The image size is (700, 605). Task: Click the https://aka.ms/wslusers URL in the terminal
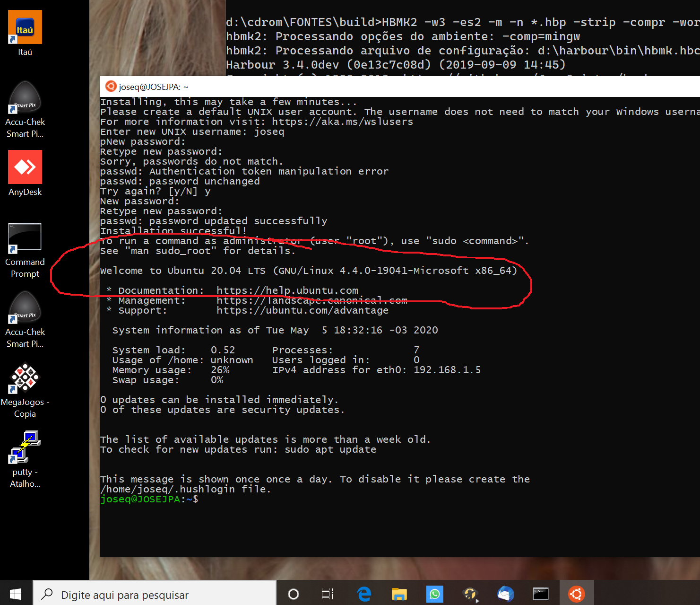coord(343,122)
